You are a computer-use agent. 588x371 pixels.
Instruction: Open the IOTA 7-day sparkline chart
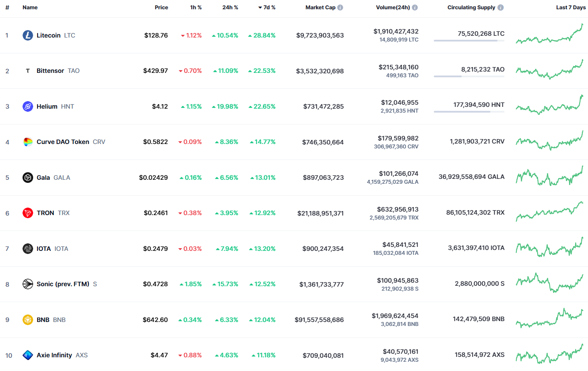[x=550, y=247]
